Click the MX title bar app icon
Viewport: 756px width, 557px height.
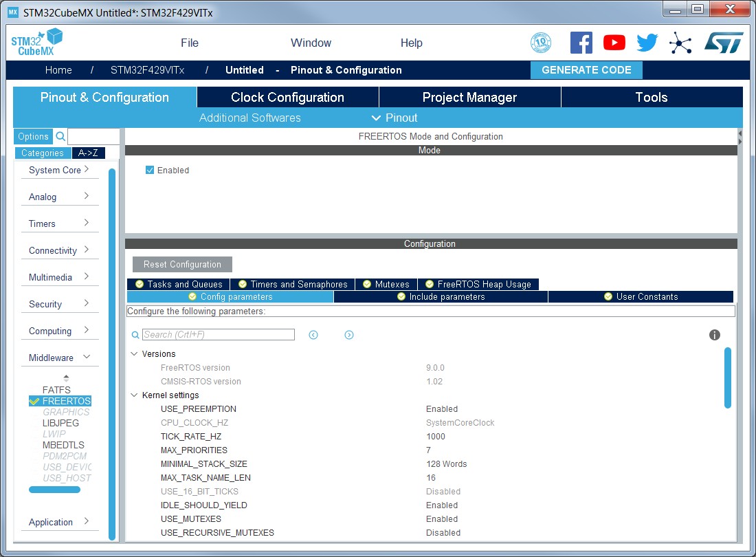coord(13,12)
